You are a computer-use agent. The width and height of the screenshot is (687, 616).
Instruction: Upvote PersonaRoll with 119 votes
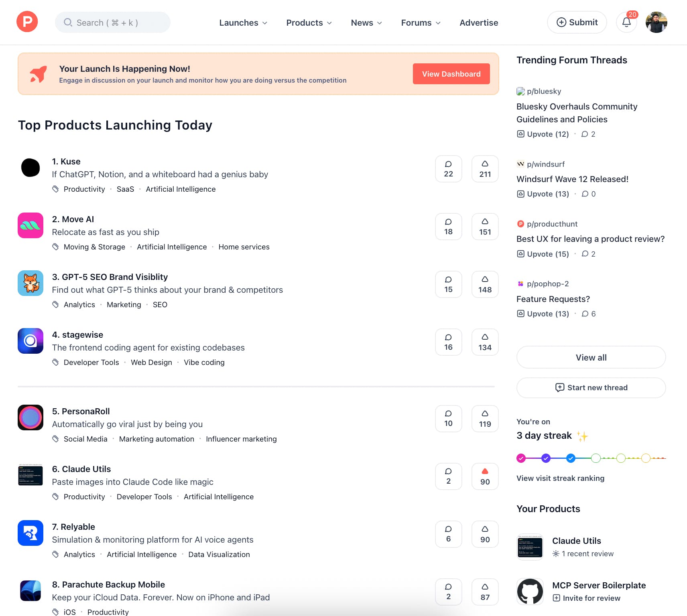click(x=485, y=419)
